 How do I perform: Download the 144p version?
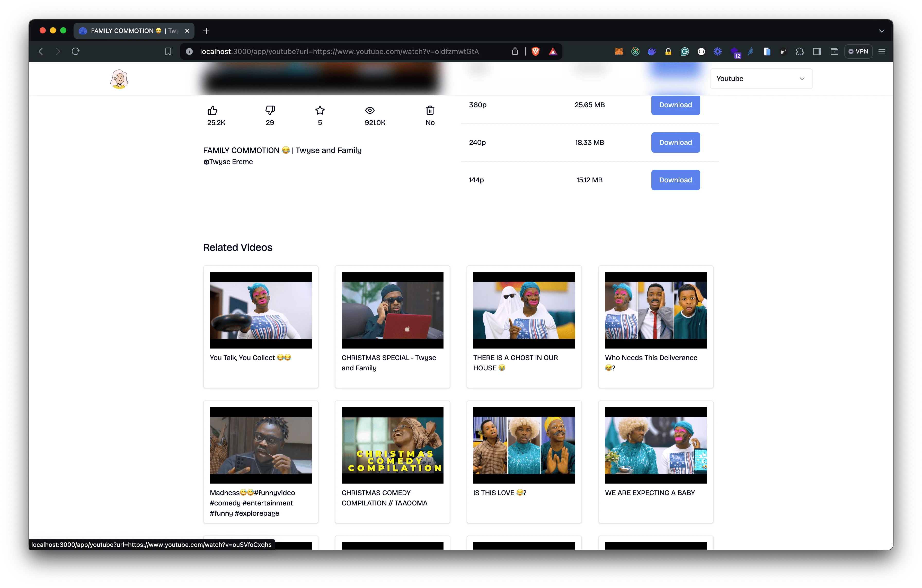point(675,180)
